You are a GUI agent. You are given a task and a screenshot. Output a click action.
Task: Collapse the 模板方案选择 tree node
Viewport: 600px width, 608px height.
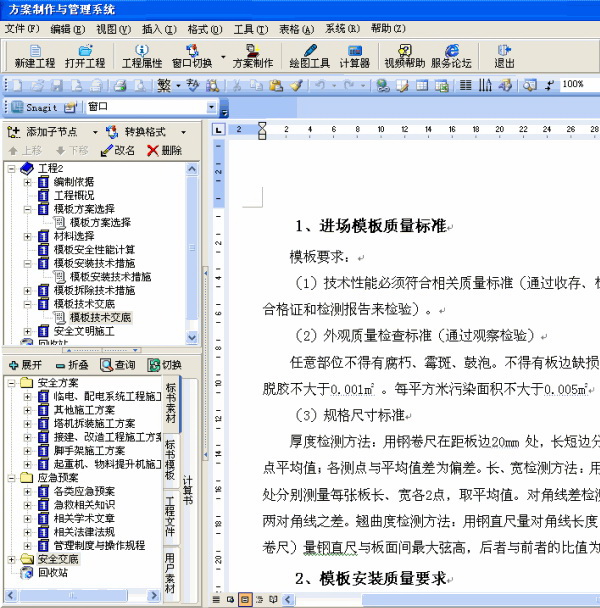click(27, 209)
